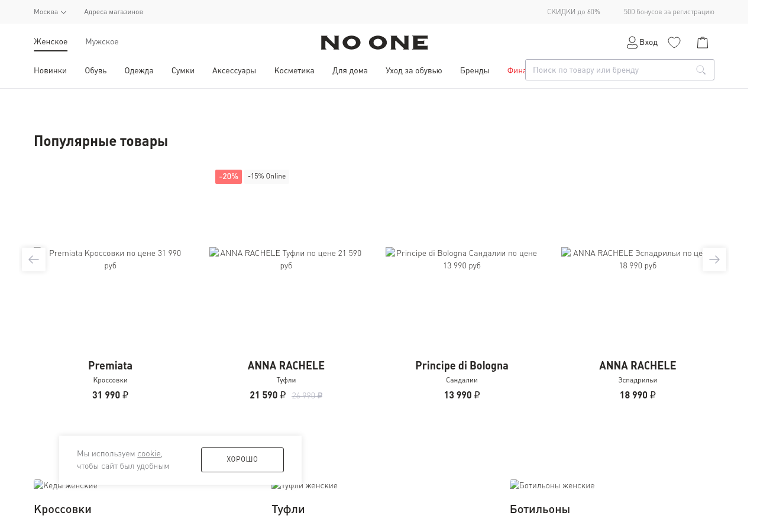Click the Premiata brand name

[x=110, y=365]
